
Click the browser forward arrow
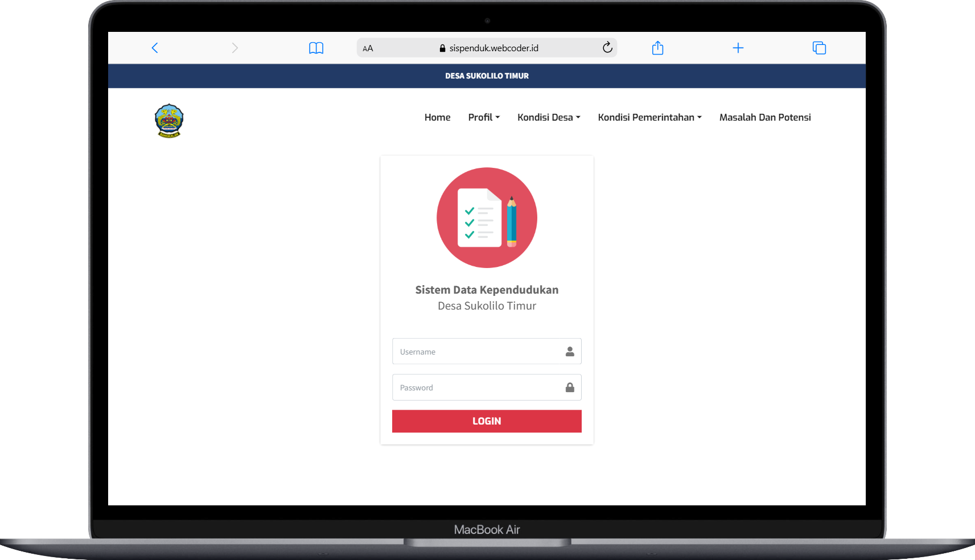pos(235,48)
